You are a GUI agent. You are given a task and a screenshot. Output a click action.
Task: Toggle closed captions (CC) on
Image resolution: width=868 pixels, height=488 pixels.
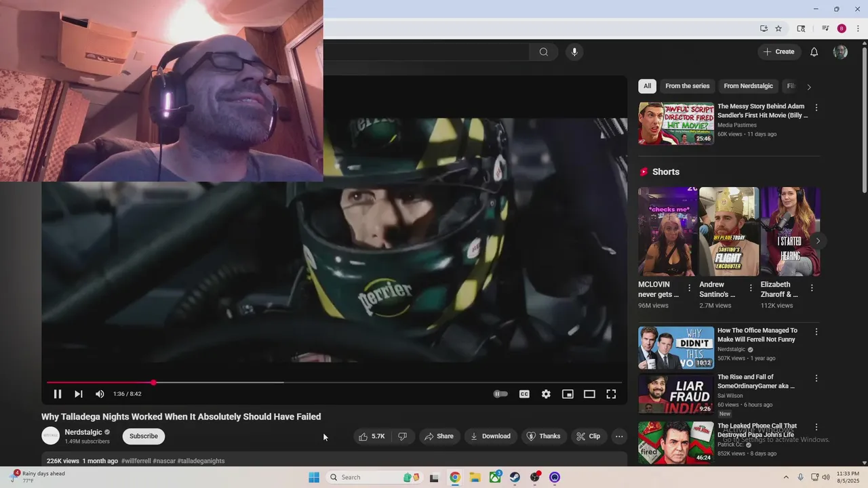(524, 394)
